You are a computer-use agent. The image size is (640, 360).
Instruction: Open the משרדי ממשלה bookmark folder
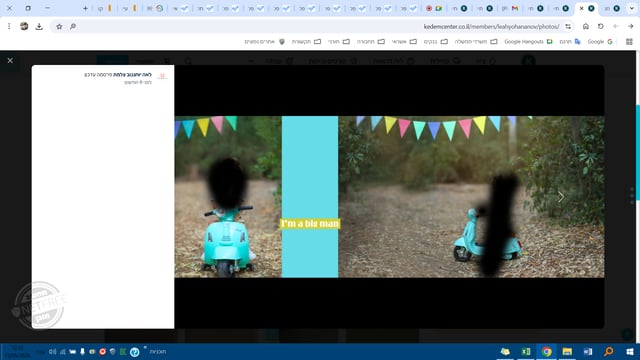(476, 42)
